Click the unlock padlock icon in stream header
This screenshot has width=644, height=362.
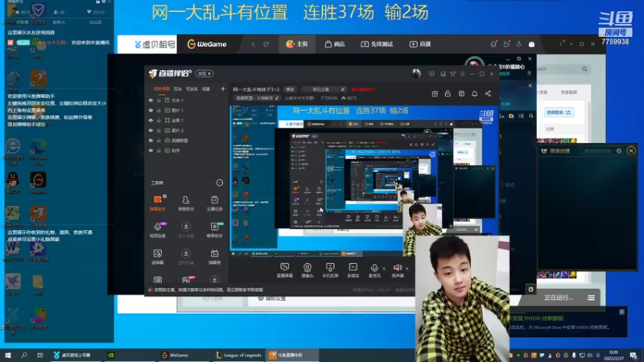[448, 93]
